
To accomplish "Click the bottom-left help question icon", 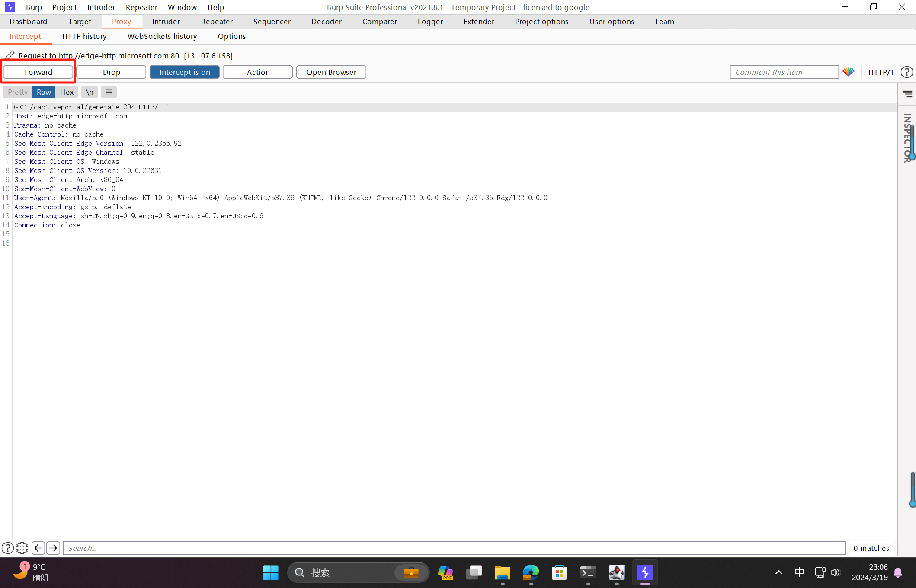I will [7, 548].
